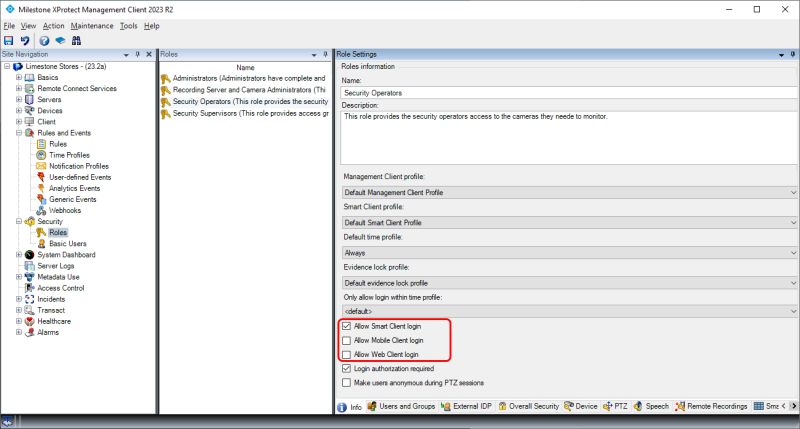Click the Metadata Use icon
Screen dimensions: 800x429
coord(30,277)
